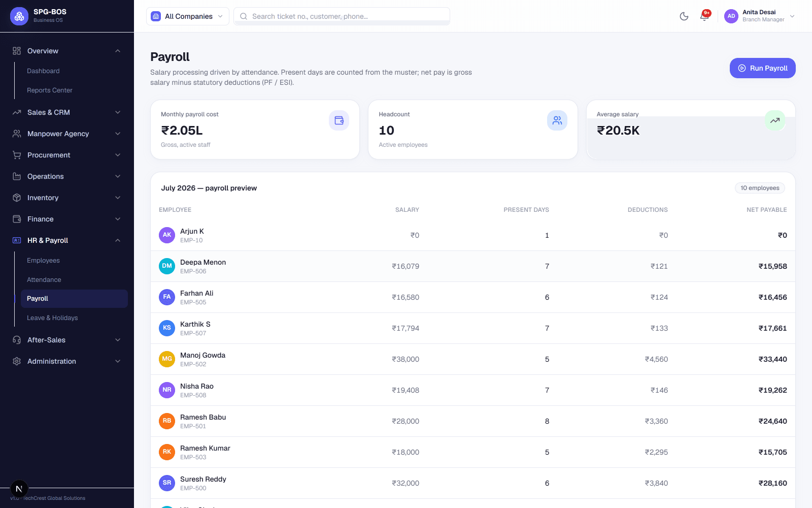Click the AD user avatar

[731, 16]
